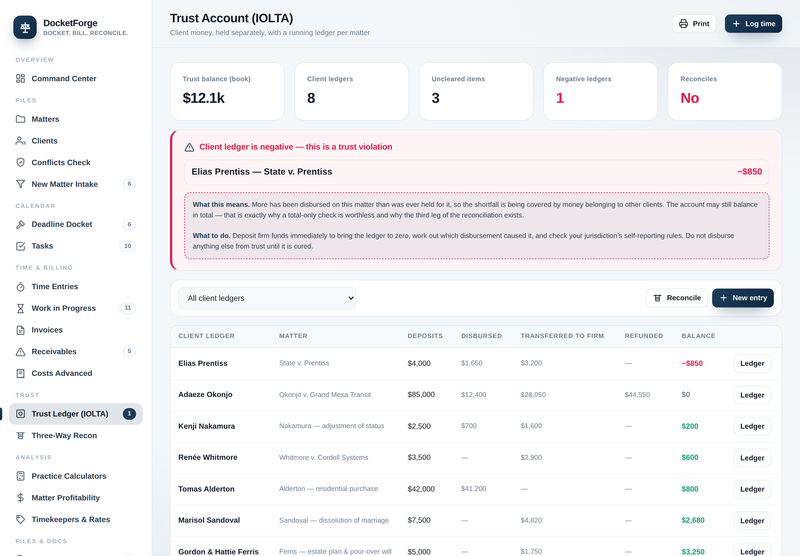Click the Three-Way Recon icon
Image resolution: width=800 pixels, height=556 pixels.
click(20, 436)
